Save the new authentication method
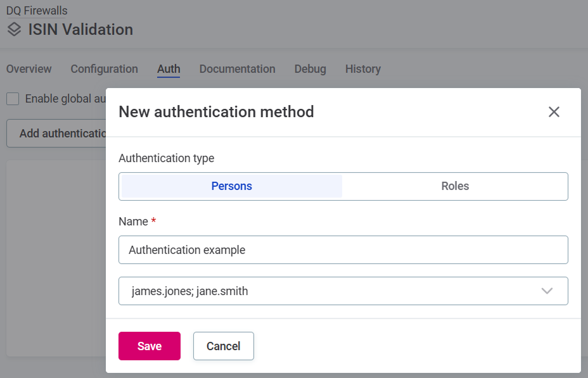The width and height of the screenshot is (588, 378). pos(149,346)
